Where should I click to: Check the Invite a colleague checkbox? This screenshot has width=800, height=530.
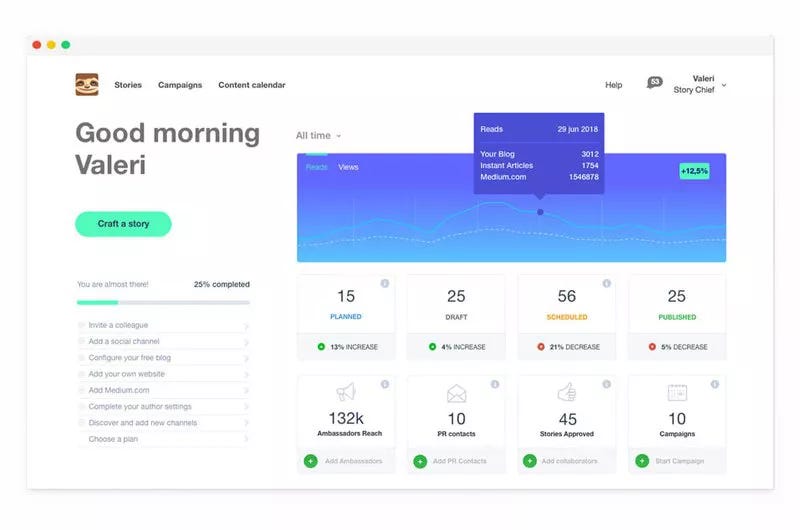pos(81,325)
